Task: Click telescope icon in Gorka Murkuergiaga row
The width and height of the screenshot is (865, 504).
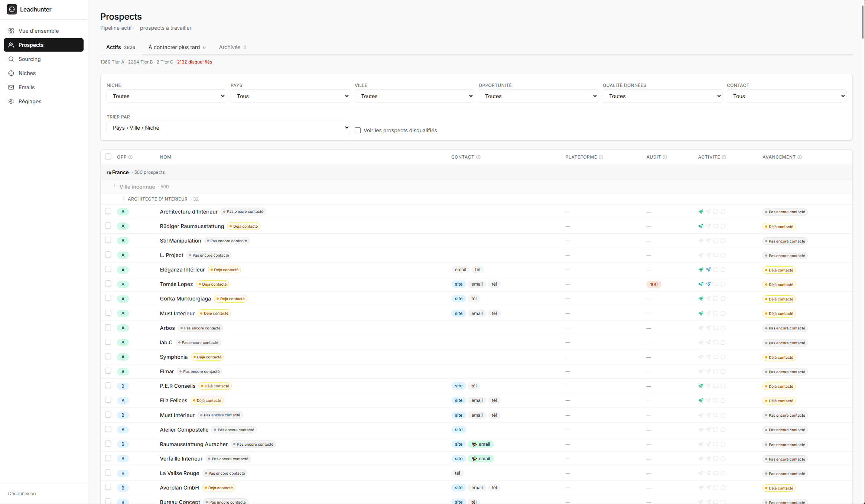Action: [701, 299]
